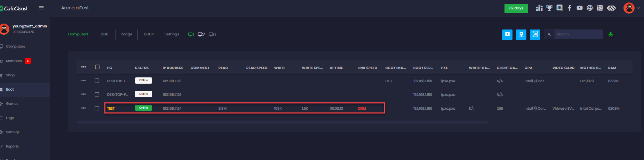Click the blue add-computer plus button
Image resolution: width=644 pixels, height=160 pixels.
(507, 34)
